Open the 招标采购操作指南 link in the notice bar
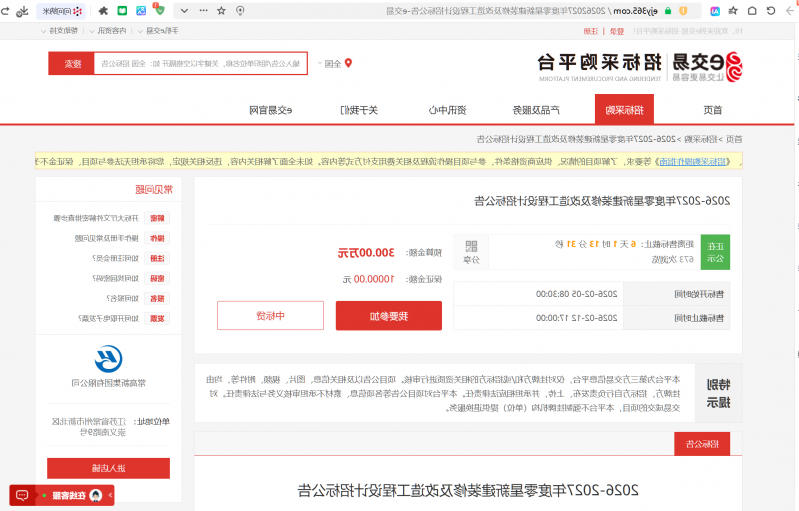Image resolution: width=799 pixels, height=511 pixels. click(x=693, y=162)
